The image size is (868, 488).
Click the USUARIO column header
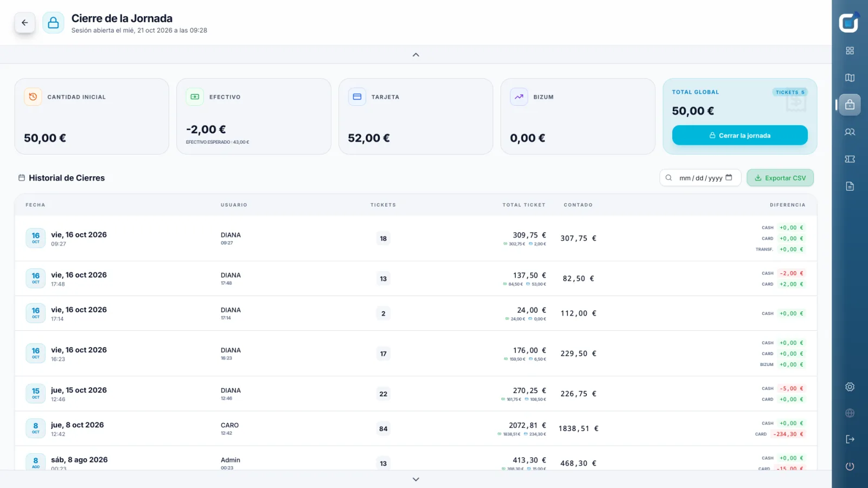tap(234, 205)
